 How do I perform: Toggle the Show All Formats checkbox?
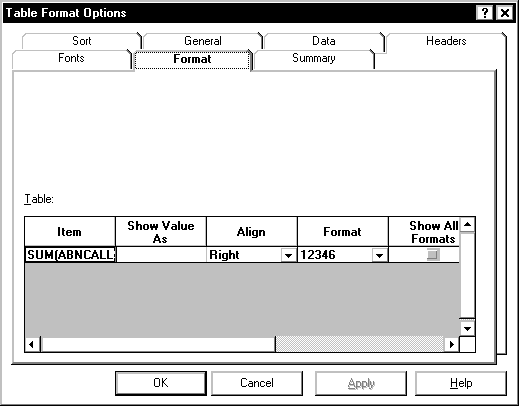(x=432, y=255)
